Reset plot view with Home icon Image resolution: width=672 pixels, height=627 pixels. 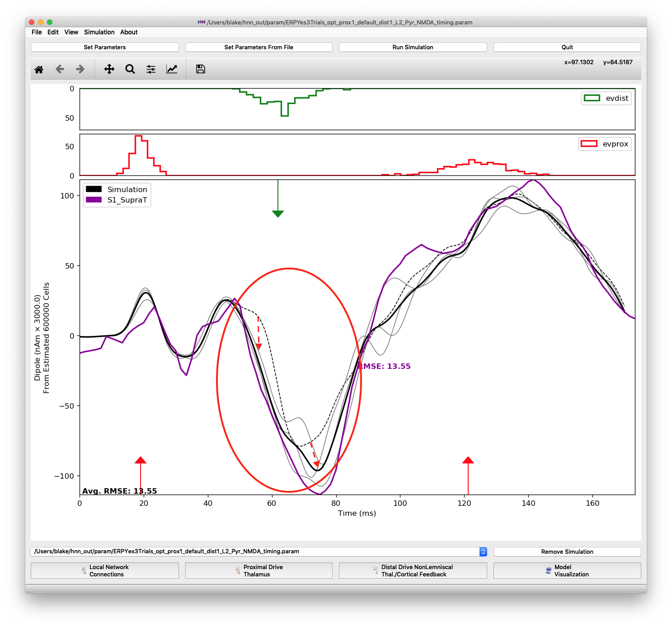(39, 69)
